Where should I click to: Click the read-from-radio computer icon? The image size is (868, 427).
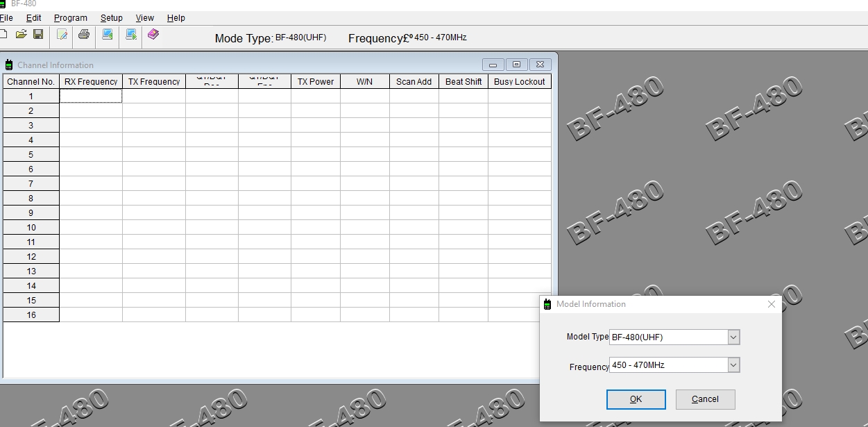(x=108, y=34)
